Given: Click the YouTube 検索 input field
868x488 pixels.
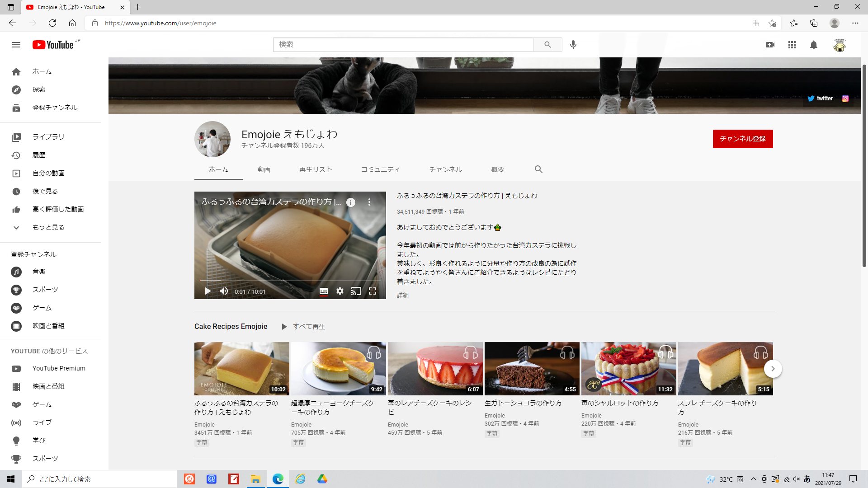Looking at the screenshot, I should click(x=403, y=44).
